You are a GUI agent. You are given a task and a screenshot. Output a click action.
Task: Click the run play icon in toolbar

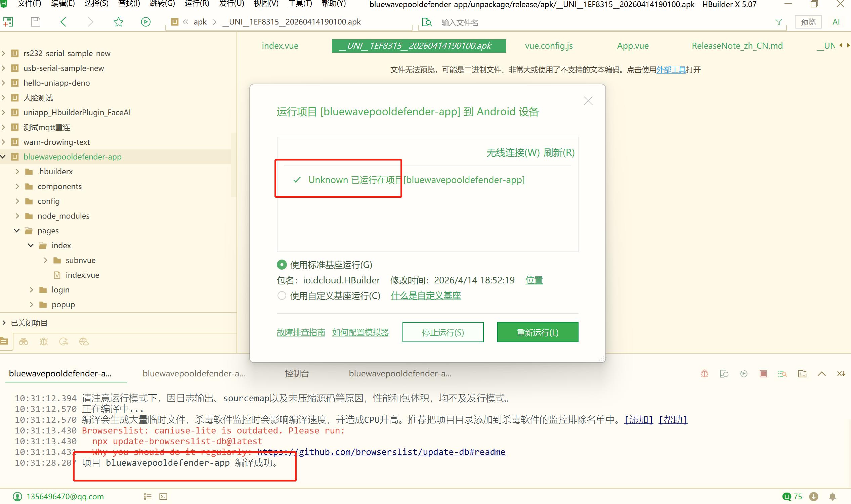coord(145,22)
